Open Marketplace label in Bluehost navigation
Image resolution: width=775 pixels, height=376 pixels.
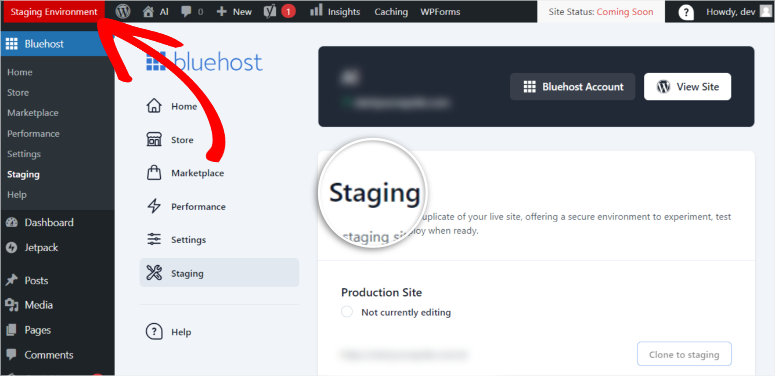coord(197,173)
